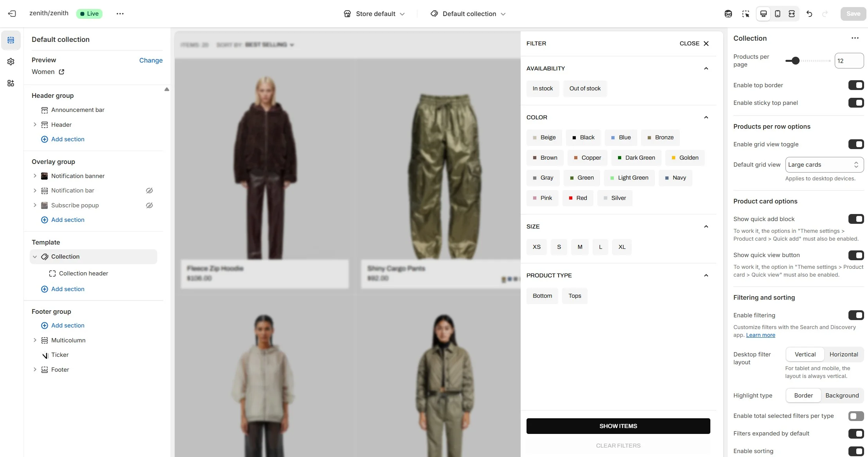Screen dimensions: 868x457
Task: Choose Background highlight type
Action: 842,396
